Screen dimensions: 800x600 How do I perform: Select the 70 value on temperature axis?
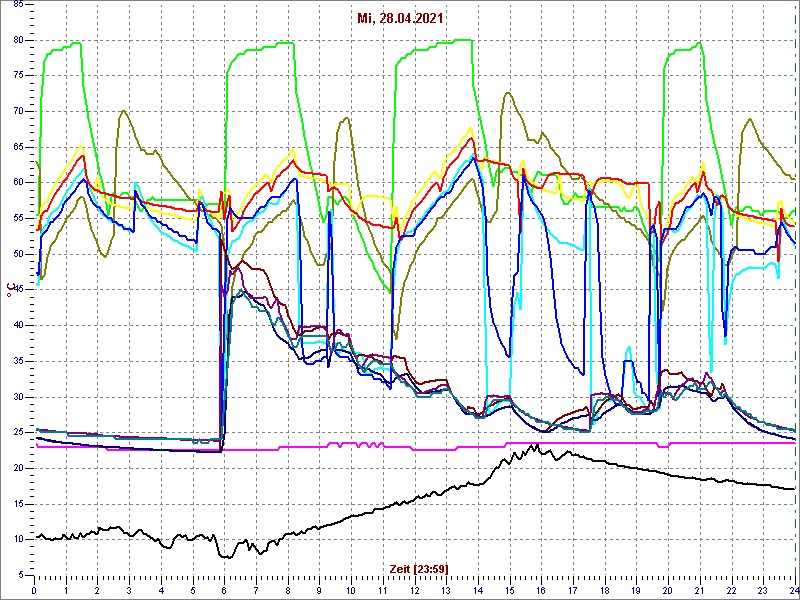[17, 111]
